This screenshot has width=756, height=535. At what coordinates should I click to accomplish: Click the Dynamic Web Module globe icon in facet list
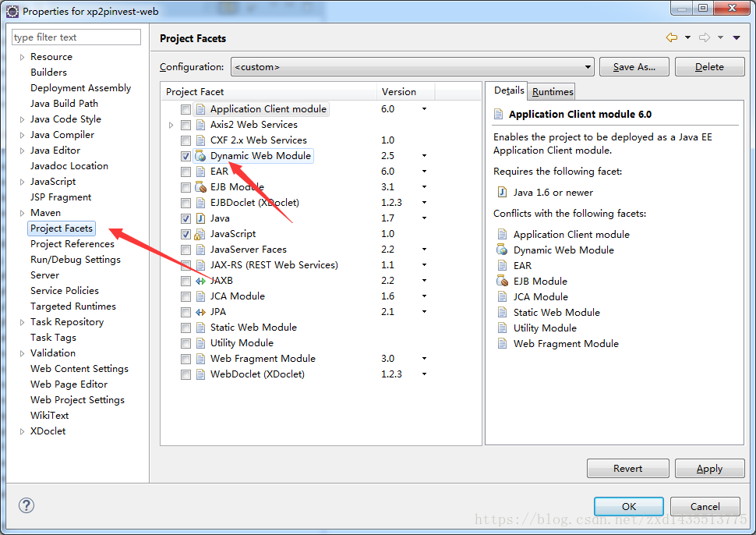(x=200, y=156)
